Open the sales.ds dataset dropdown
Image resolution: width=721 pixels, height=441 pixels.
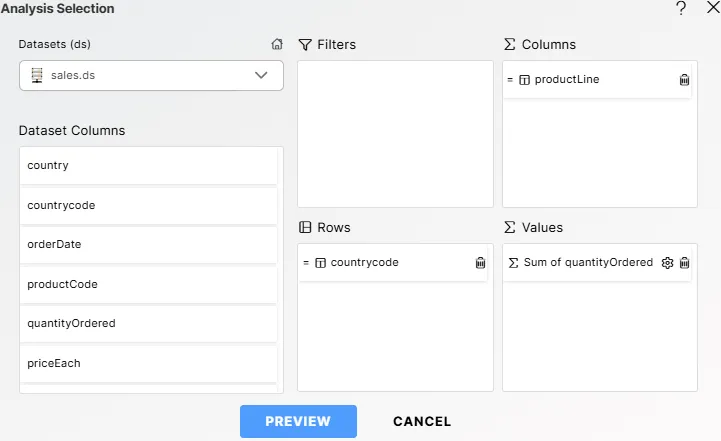coord(151,75)
